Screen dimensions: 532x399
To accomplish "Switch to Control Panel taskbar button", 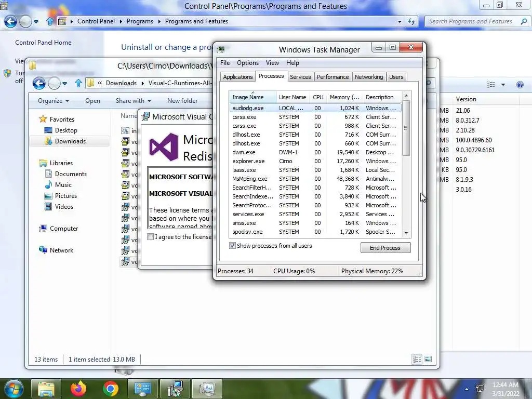I will coord(142,389).
